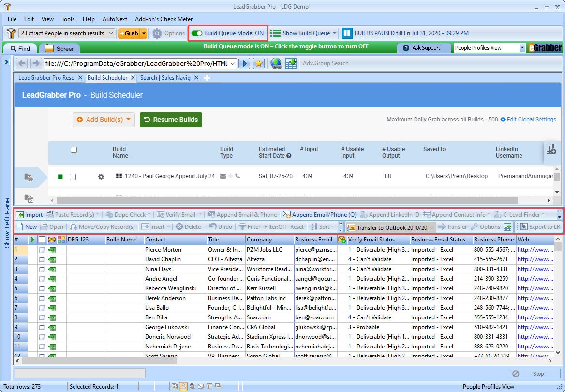This screenshot has width=565, height=392.
Task: Click the browser forward arrow
Action: point(36,63)
